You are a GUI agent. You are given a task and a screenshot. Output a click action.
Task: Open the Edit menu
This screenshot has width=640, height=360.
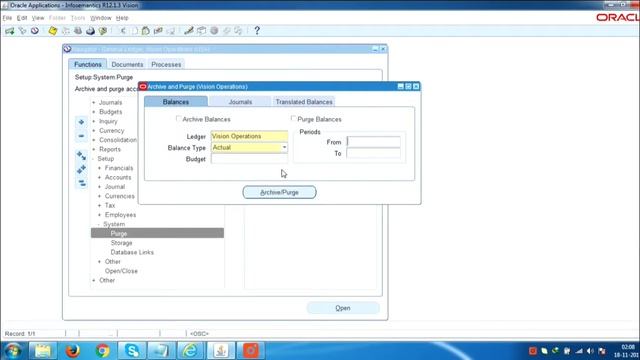coord(22,18)
